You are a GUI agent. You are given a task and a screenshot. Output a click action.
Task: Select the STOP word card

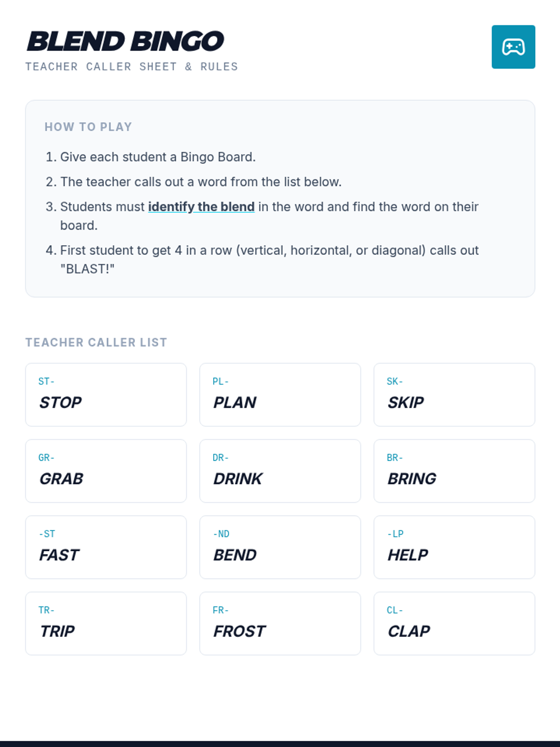106,395
